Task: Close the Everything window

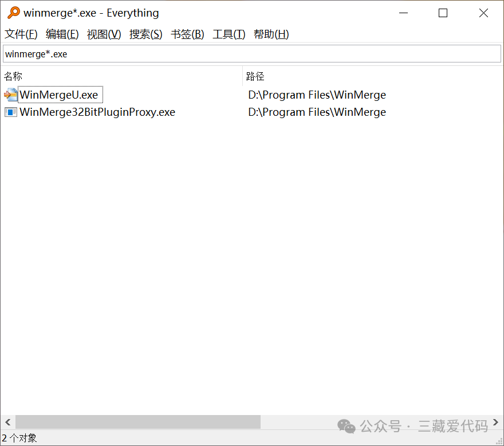Action: click(x=483, y=13)
